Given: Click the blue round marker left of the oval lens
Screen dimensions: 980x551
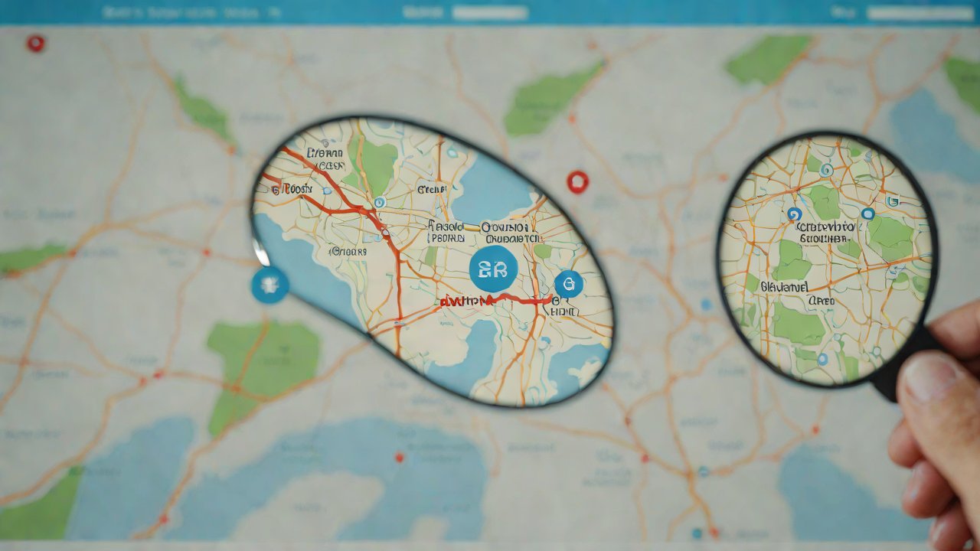Looking at the screenshot, I should coord(269,285).
